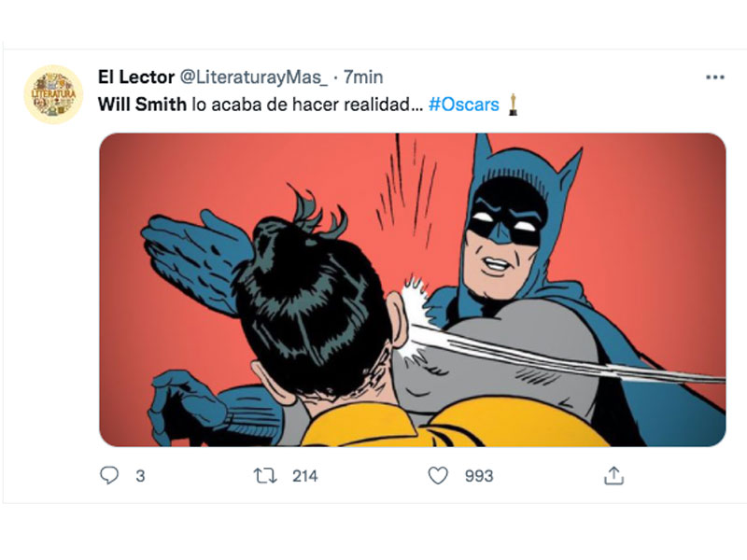The width and height of the screenshot is (747, 560).
Task: Click the 7min timestamp
Action: (363, 77)
